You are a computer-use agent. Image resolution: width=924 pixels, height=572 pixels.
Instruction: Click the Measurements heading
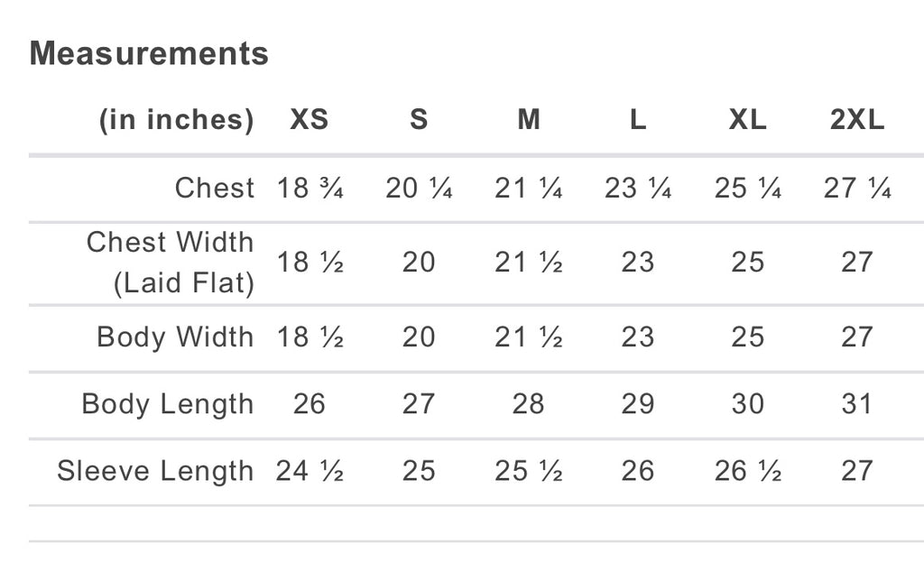(149, 53)
